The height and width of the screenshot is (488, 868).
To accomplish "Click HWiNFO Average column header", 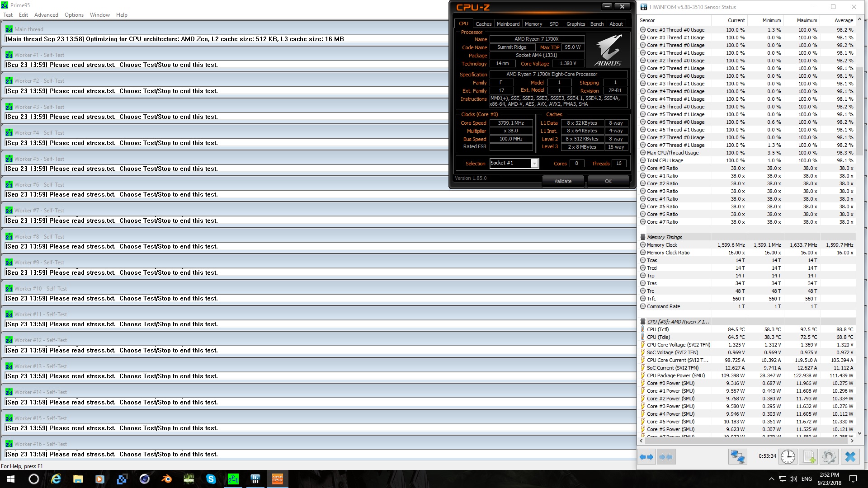I will [838, 20].
